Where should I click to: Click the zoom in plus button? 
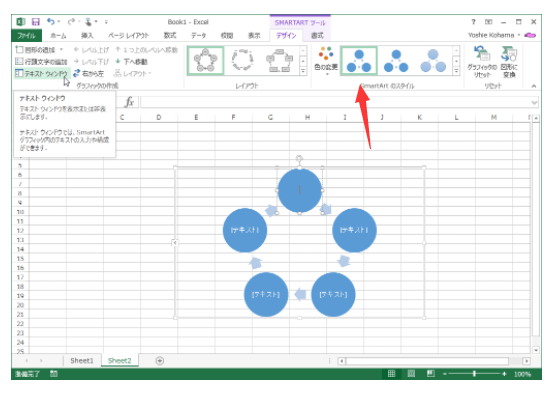[504, 374]
